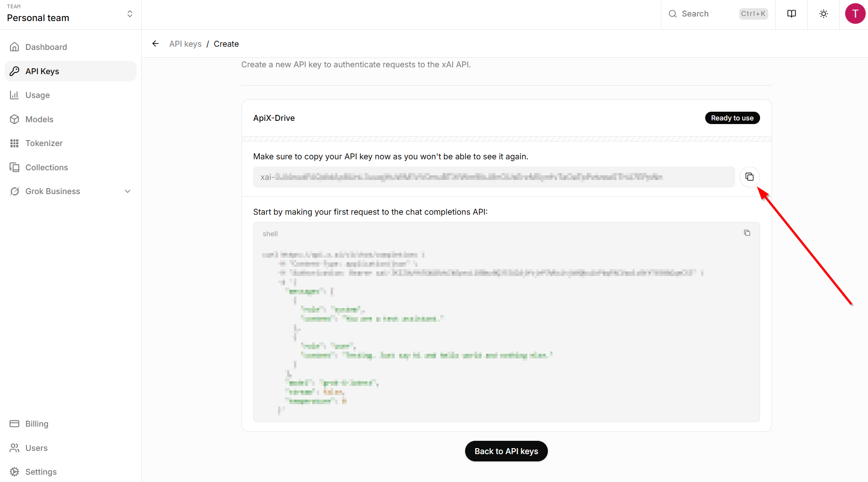Open the Tokenizer grid icon
The image size is (868, 482).
[x=15, y=143]
